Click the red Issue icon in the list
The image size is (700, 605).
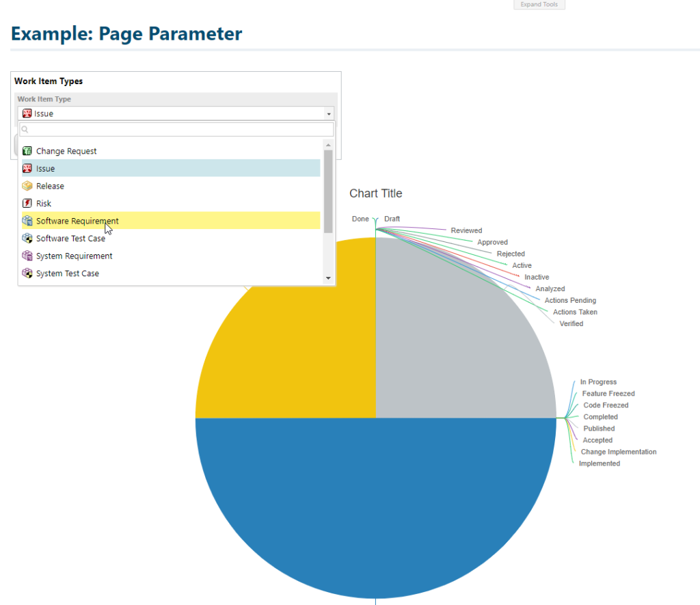[28, 168]
